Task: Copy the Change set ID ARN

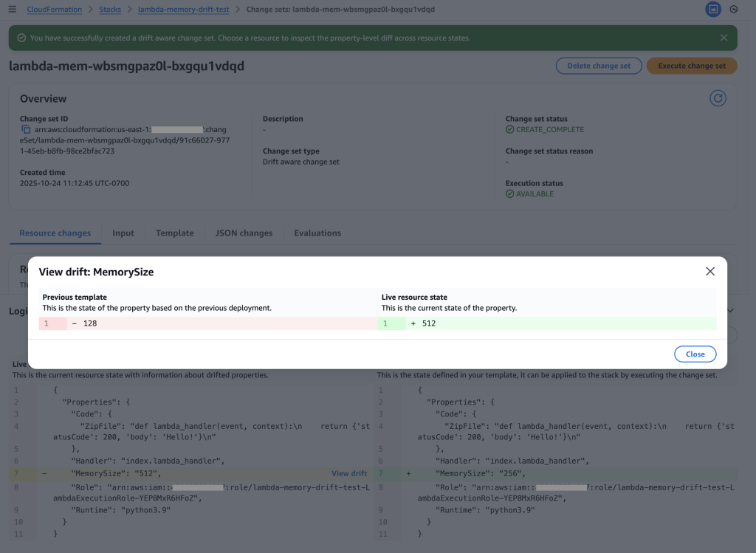Action: [26, 129]
